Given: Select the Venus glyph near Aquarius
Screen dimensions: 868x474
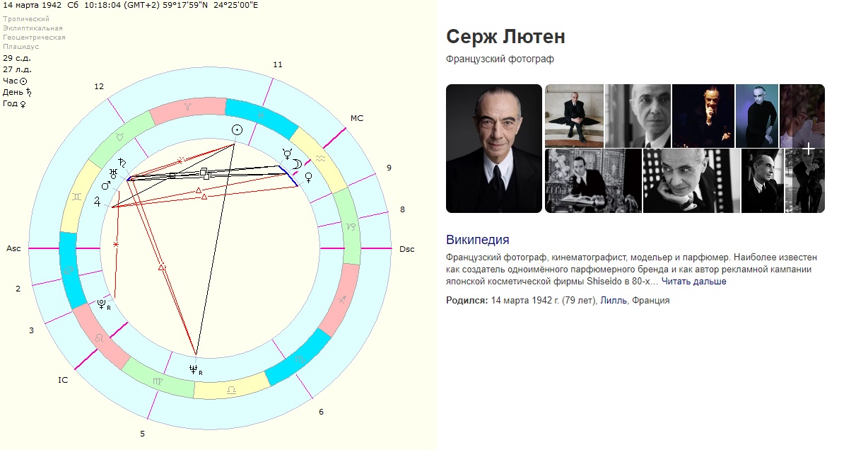Looking at the screenshot, I should tap(308, 178).
